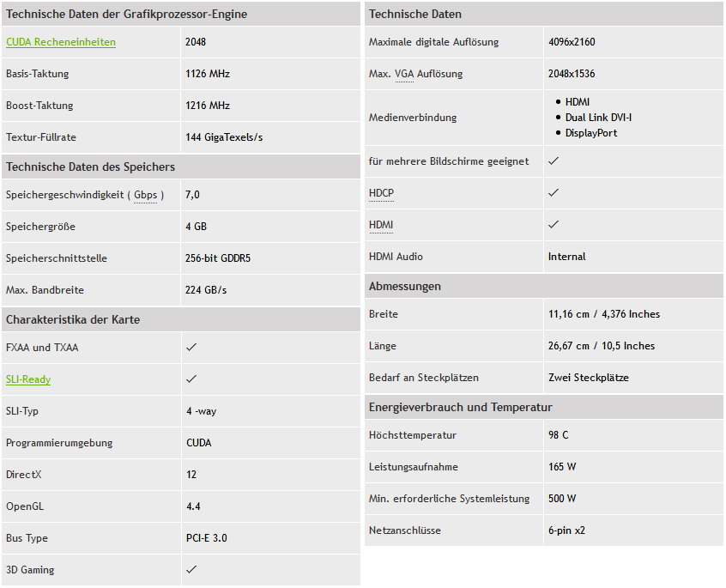Image resolution: width=726 pixels, height=588 pixels.
Task: Click the PCI-E 3.0 bus type value
Action: point(207,538)
